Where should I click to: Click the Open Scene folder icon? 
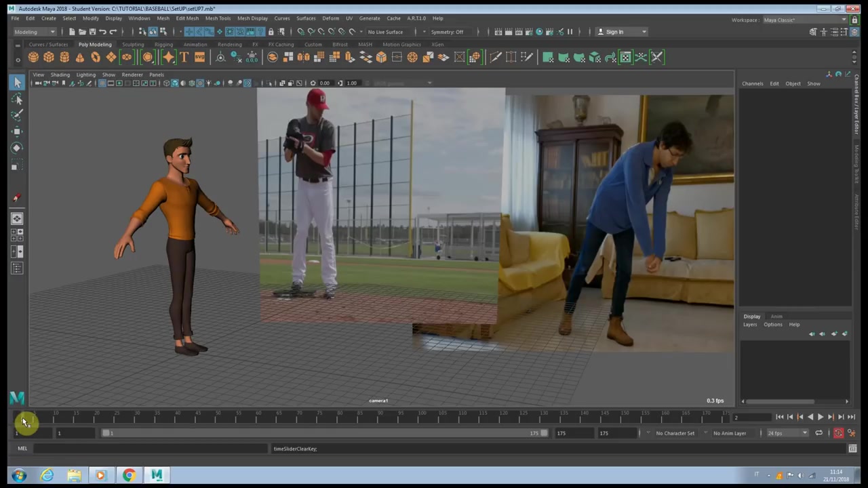[x=82, y=32]
